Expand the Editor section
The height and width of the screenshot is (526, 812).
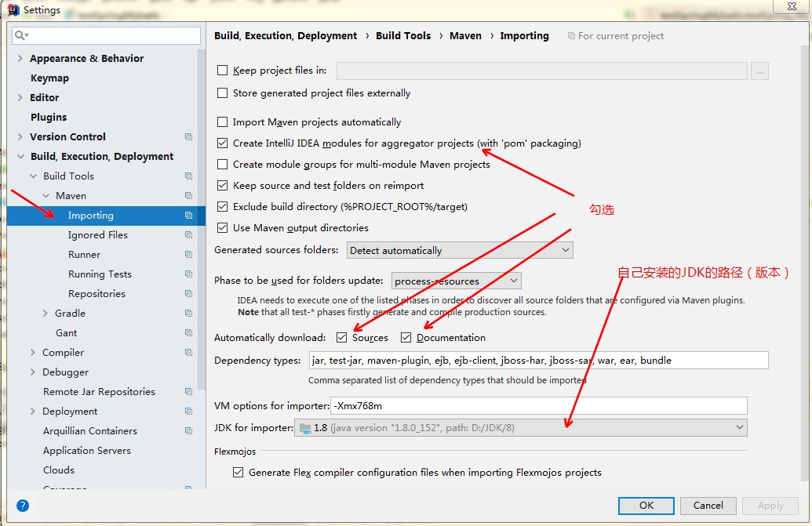[x=20, y=97]
